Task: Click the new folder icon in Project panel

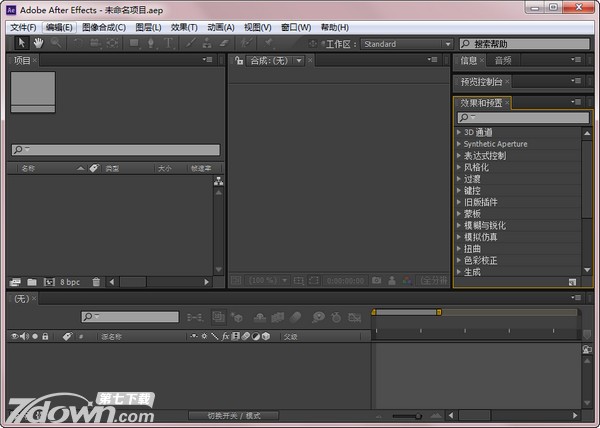Action: coord(32,282)
